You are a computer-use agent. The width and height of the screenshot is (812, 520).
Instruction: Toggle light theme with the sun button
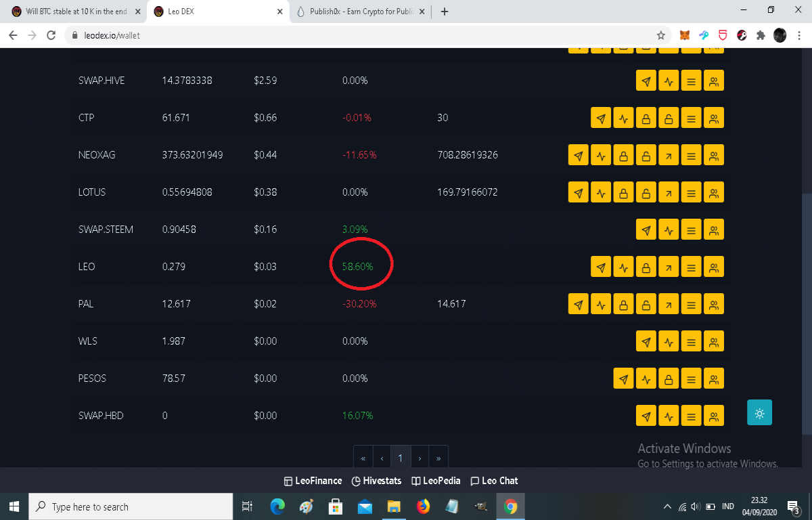click(x=759, y=413)
